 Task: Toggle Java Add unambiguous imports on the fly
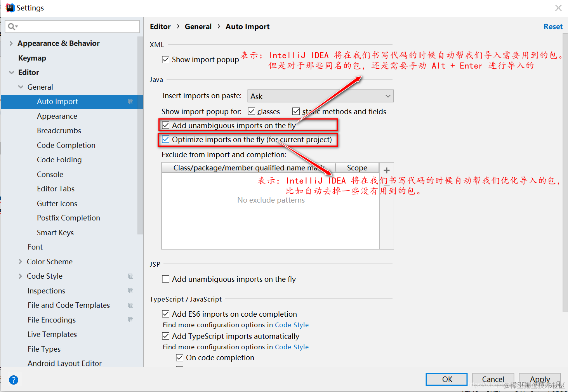tap(166, 125)
